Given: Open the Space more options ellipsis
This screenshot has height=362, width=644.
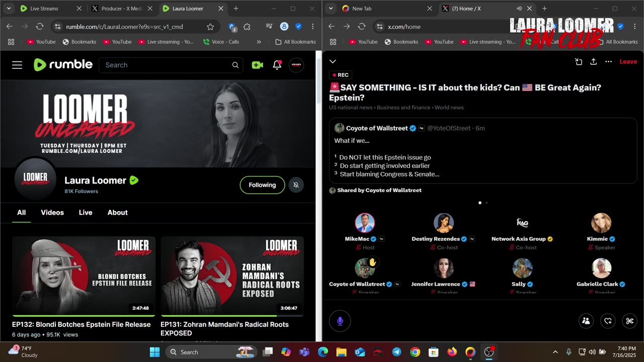Looking at the screenshot, I should (608, 61).
